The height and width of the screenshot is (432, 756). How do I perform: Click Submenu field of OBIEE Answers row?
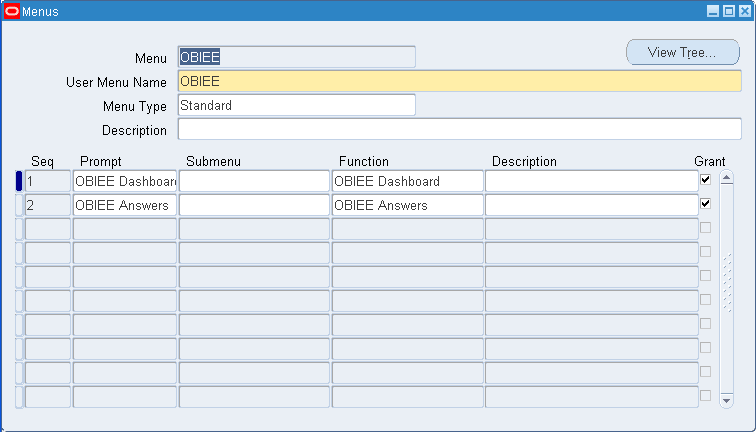254,205
